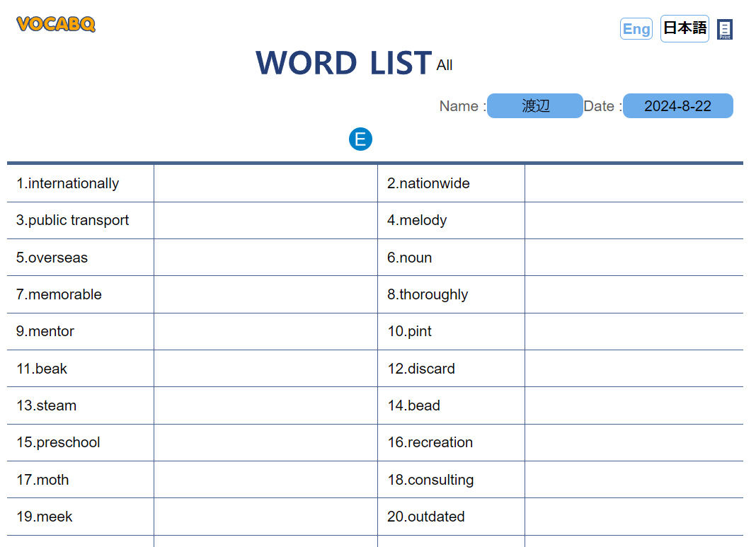Select the word outdated
This screenshot has width=756, height=547.
[x=425, y=517]
